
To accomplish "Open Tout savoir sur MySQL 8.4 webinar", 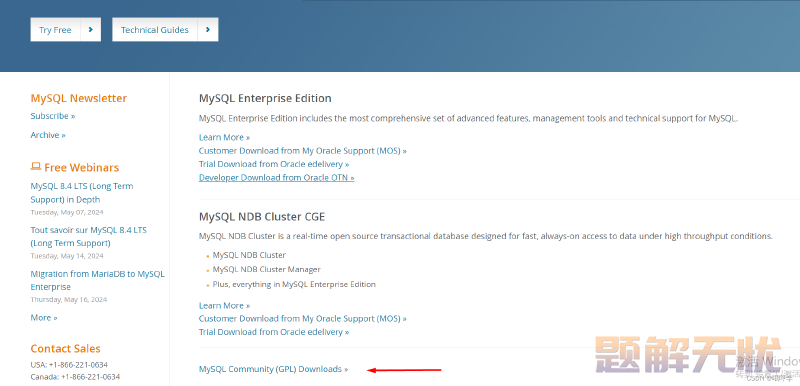I will coord(88,237).
